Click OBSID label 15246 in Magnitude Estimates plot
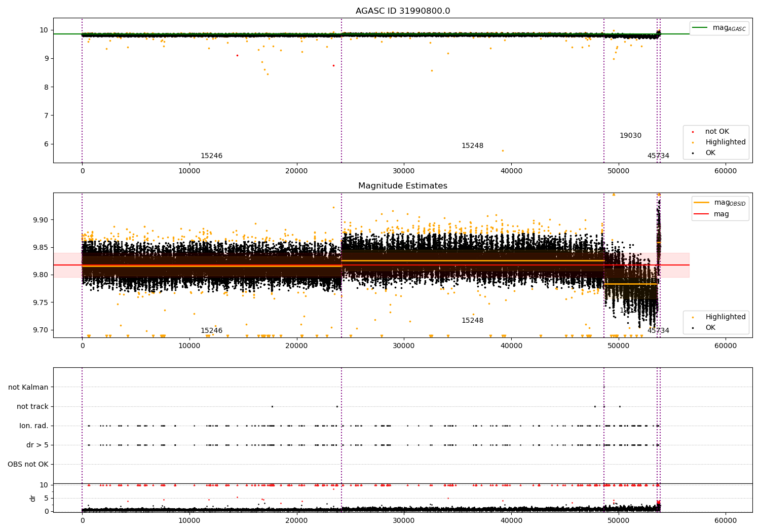 [x=211, y=331]
